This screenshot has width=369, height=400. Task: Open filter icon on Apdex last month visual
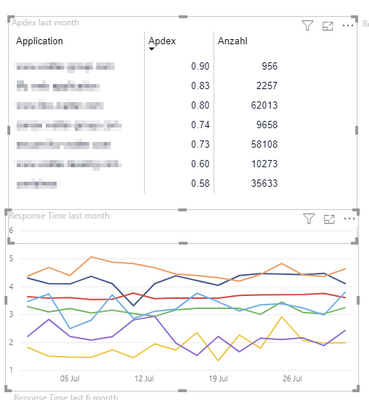(x=307, y=26)
